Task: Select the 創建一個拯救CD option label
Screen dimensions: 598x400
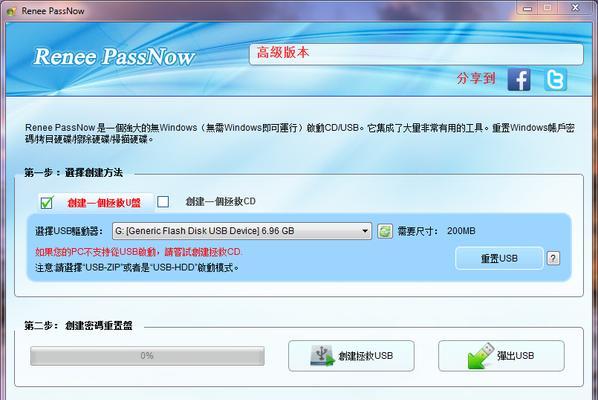Action: pos(220,201)
